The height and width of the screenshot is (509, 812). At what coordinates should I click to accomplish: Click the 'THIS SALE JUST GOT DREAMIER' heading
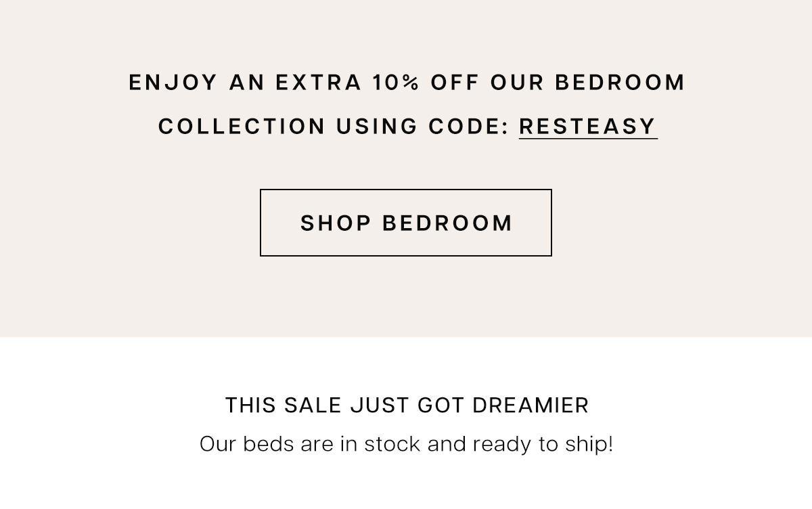tap(407, 405)
